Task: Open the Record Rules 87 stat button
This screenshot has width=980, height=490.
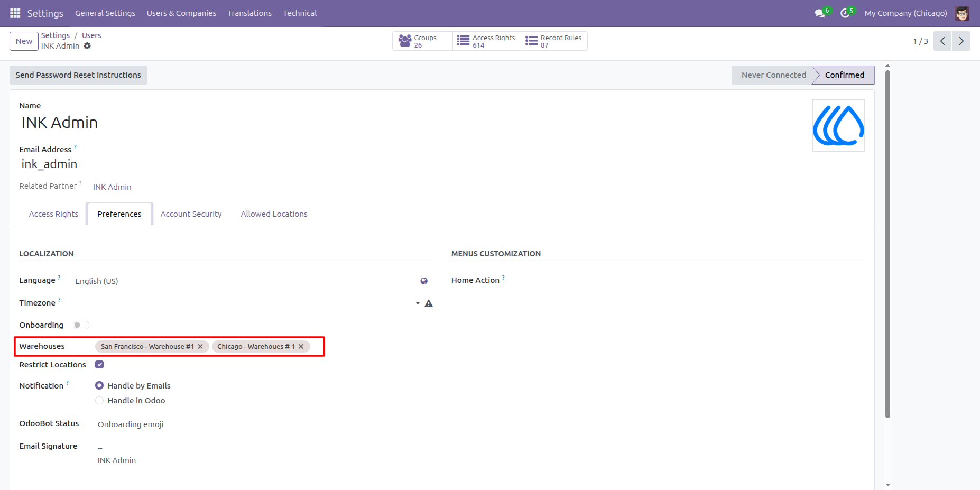Action: [554, 41]
